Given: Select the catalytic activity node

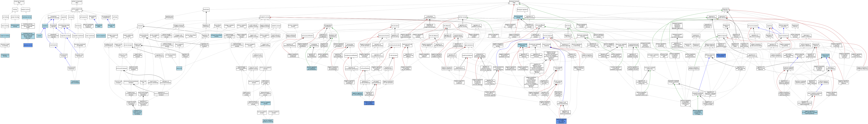Looking at the screenshot, I should pos(25,10).
